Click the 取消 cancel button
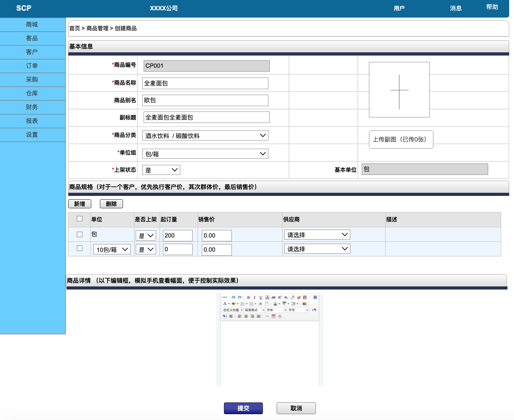Viewport: 514px width, 420px height. [x=296, y=408]
